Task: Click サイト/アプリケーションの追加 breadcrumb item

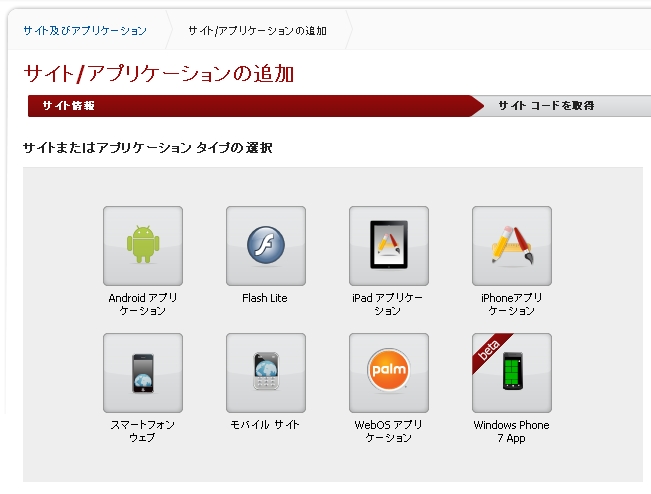Action: coord(256,30)
